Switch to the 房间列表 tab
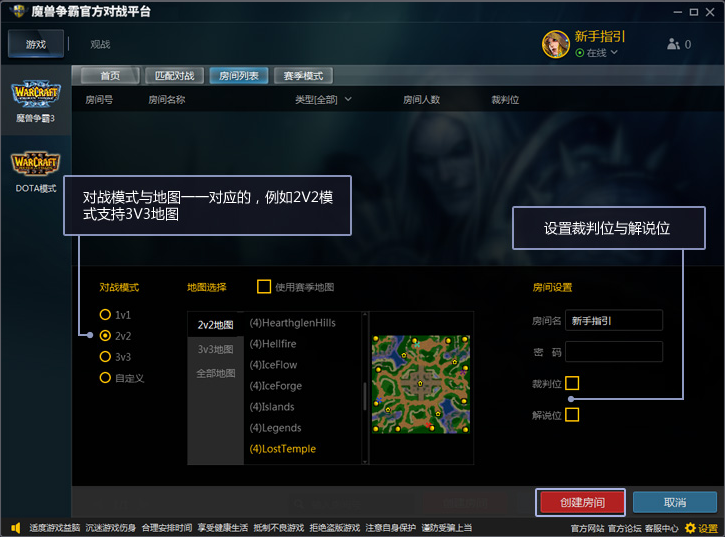 click(239, 76)
